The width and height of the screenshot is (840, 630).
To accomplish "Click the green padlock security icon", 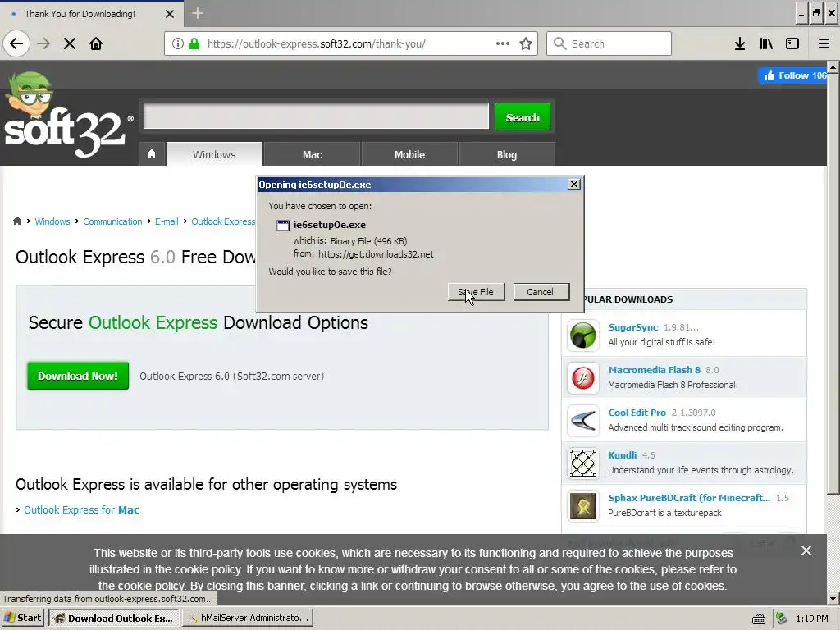I will tap(194, 43).
